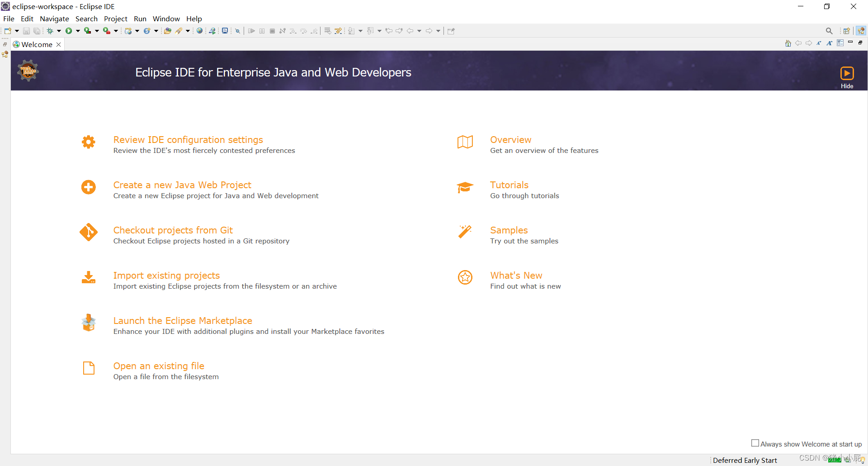This screenshot has width=868, height=466.
Task: Click the Suspend debug icon
Action: coord(262,31)
